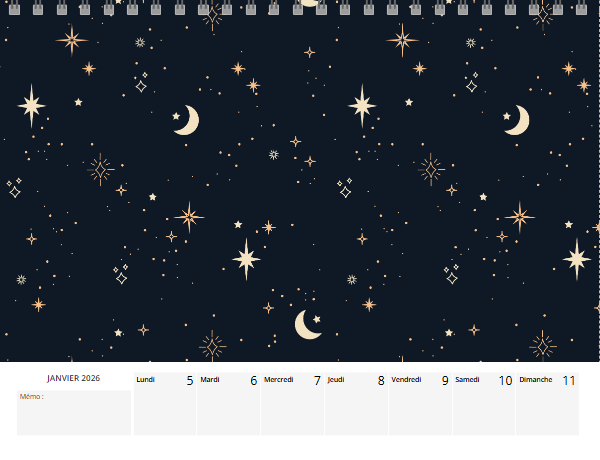Image resolution: width=600 pixels, height=460 pixels.
Task: Click the Mémo label text
Action: (32, 397)
